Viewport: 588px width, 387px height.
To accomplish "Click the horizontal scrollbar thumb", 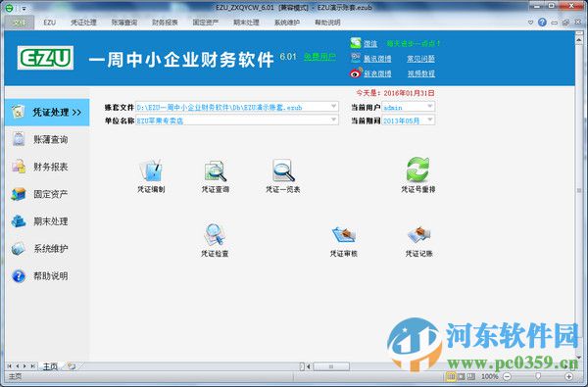I will point(331,366).
